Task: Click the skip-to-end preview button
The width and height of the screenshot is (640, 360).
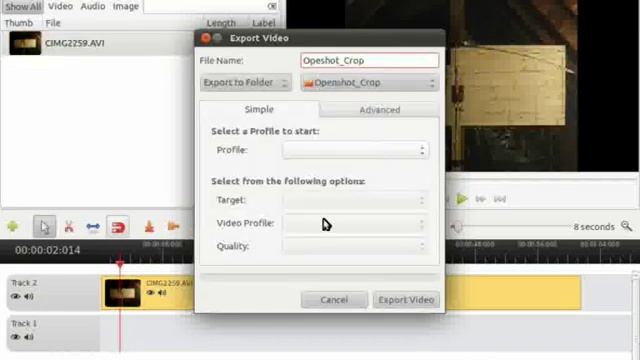Action: (x=500, y=199)
